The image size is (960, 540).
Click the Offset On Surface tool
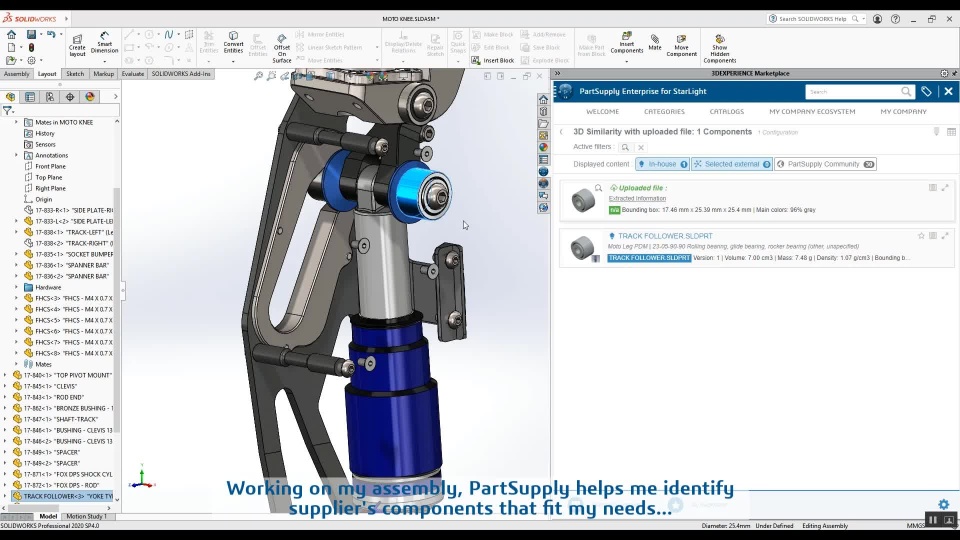pos(282,48)
